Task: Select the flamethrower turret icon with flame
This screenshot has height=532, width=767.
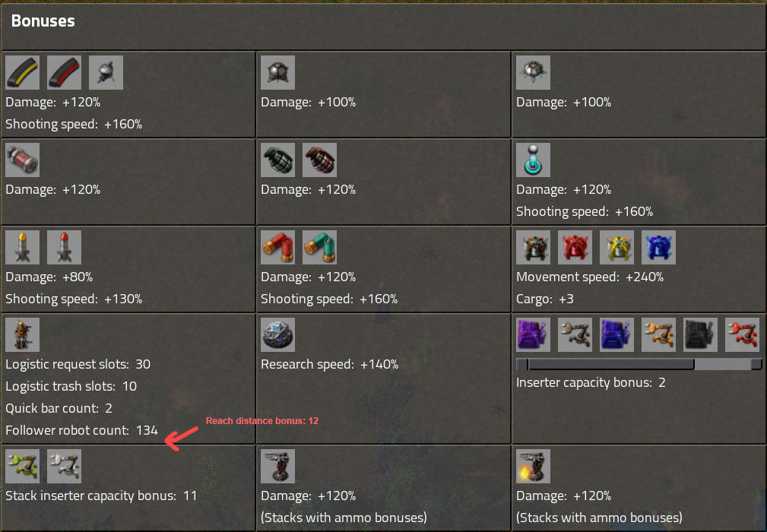Action: click(533, 467)
